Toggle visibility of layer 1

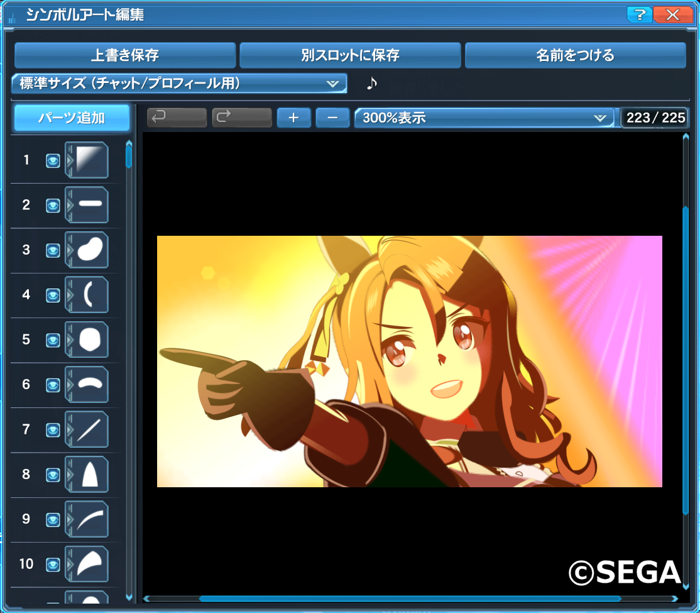53,161
